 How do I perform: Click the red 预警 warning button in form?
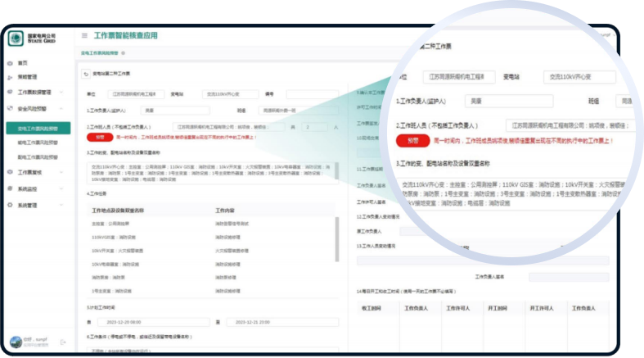coord(95,138)
